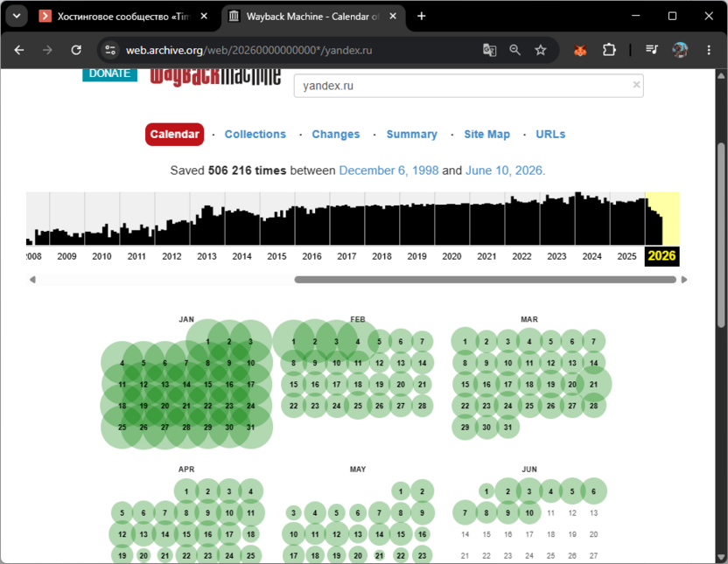Translate this page icon
Screen dimensions: 728x564
(x=489, y=50)
